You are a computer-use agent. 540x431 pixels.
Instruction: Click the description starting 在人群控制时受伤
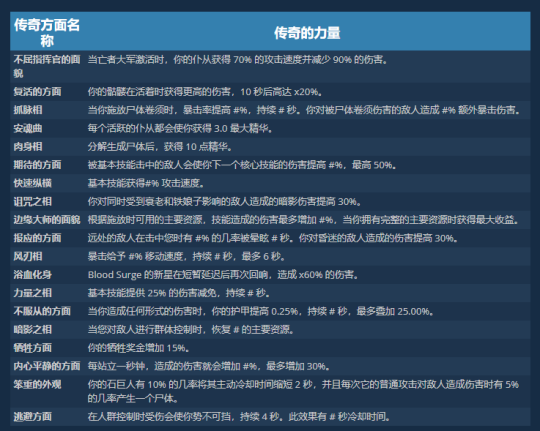tap(239, 417)
